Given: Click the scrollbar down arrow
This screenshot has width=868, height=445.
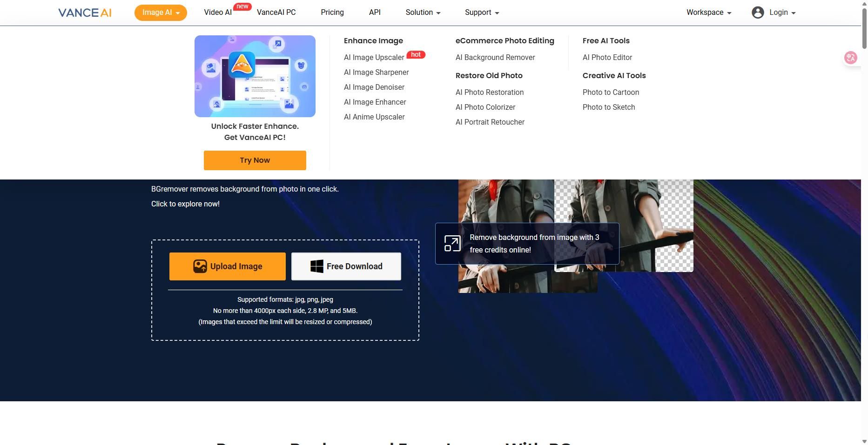Looking at the screenshot, I should tap(864, 441).
